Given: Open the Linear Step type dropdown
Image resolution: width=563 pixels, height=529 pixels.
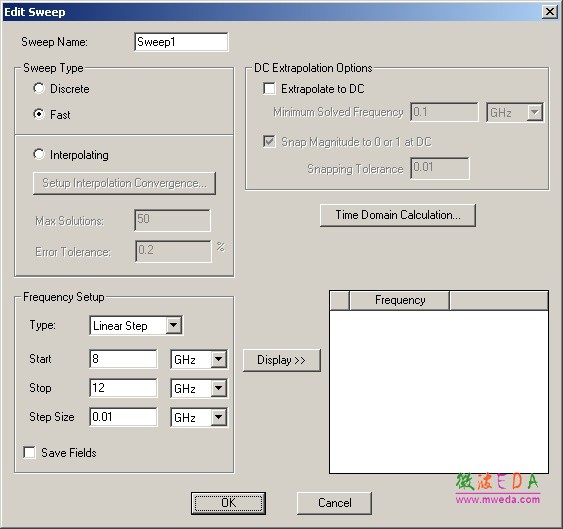Looking at the screenshot, I should tap(136, 326).
